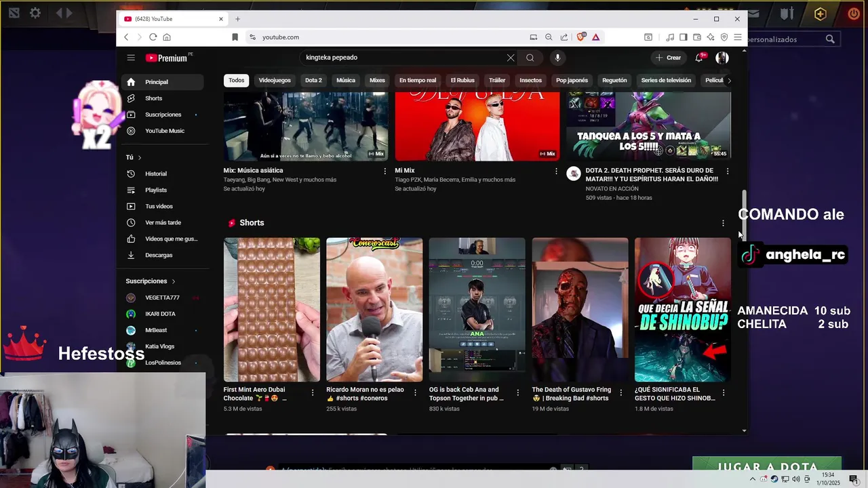Open the MrBeast channel subscription
The image size is (868, 488).
163,330
